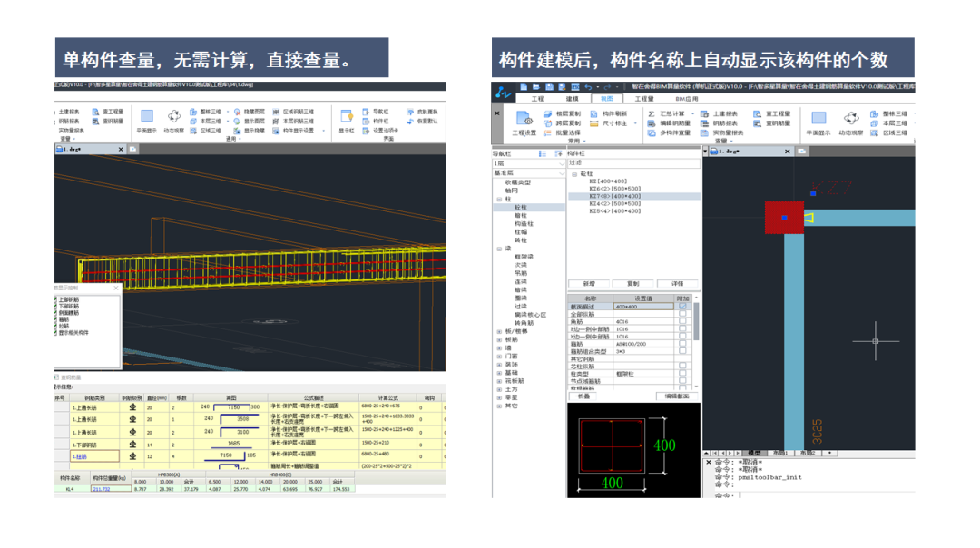Switch to the 建模 ribbon tab
980x548 pixels.
[x=572, y=99]
